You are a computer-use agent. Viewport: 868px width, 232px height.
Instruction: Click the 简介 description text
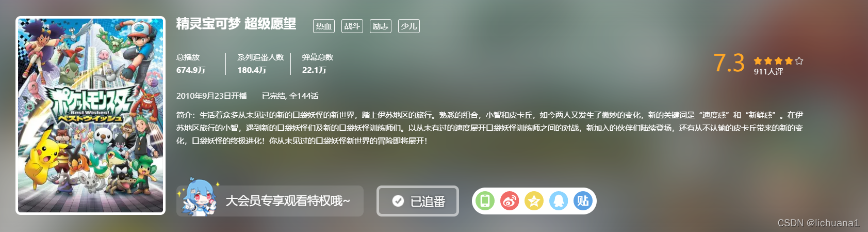coord(489,128)
